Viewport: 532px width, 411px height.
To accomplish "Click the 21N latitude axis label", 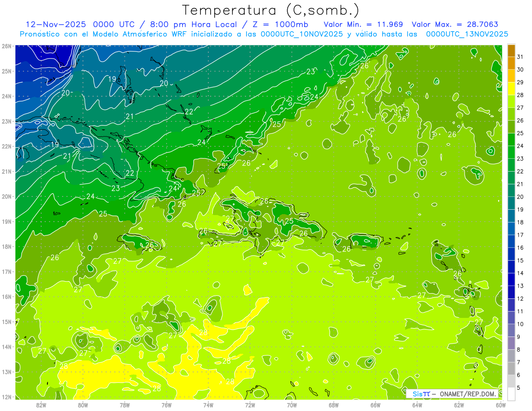I will coord(7,171).
